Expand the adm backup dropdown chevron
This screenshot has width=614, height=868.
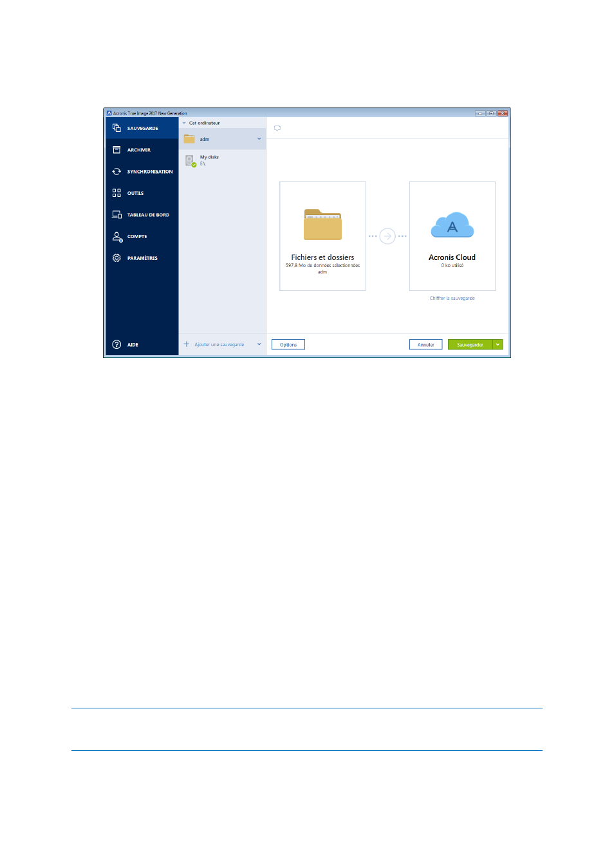pos(259,139)
